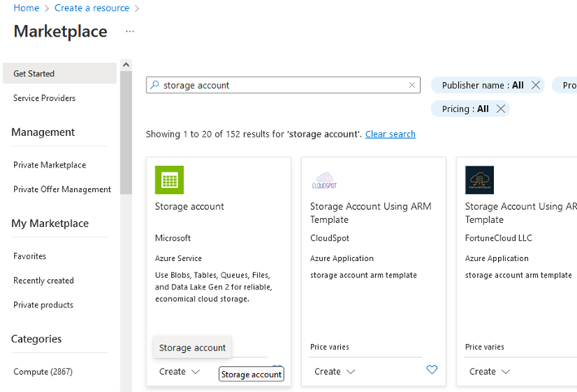Click the Microsoft publisher text
The width and height of the screenshot is (577, 392).
pos(173,238)
